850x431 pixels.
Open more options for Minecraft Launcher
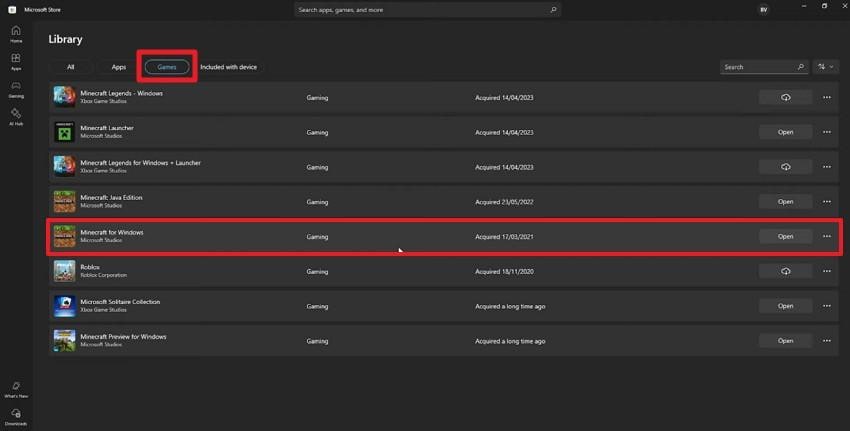827,132
